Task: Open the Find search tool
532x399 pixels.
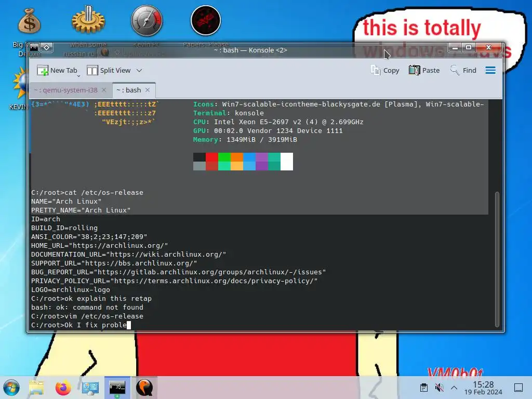Action: point(463,70)
